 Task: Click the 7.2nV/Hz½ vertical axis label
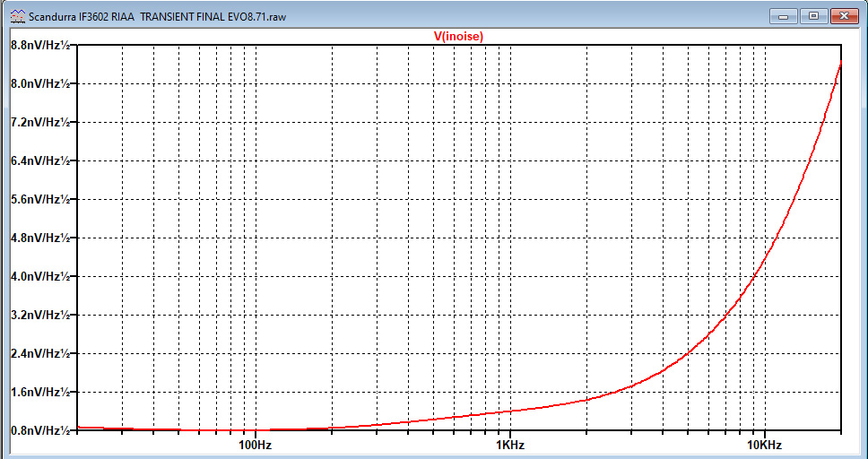pyautogui.click(x=40, y=122)
